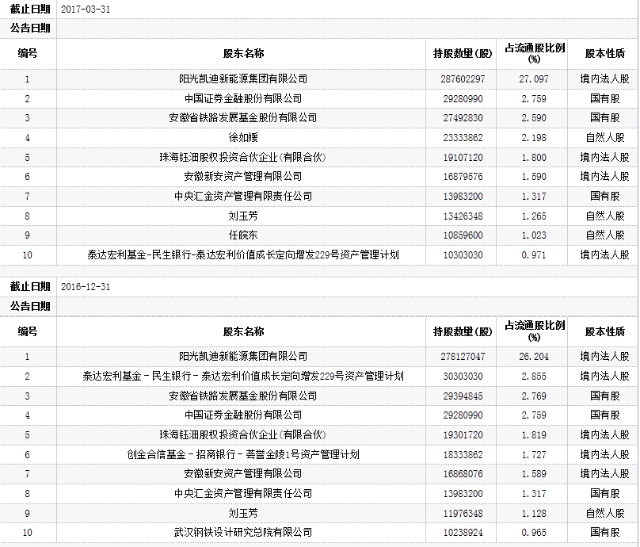Image resolution: width=640 pixels, height=547 pixels.
Task: Click 占流通股比例 header of 2016-12-31 table
Action: (534, 331)
